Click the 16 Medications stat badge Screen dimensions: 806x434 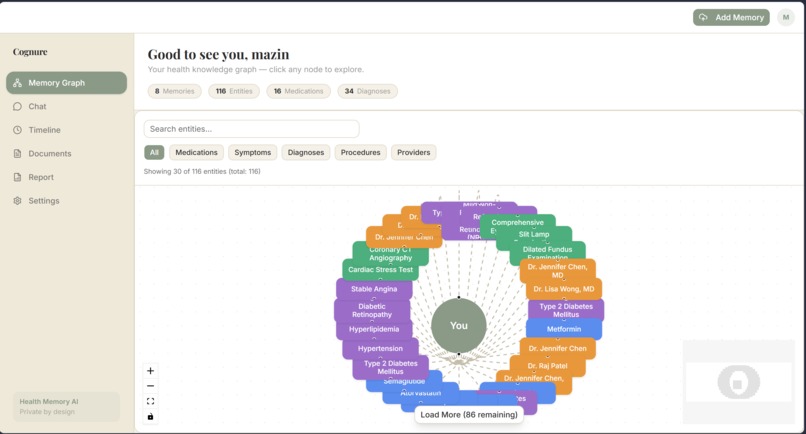299,91
